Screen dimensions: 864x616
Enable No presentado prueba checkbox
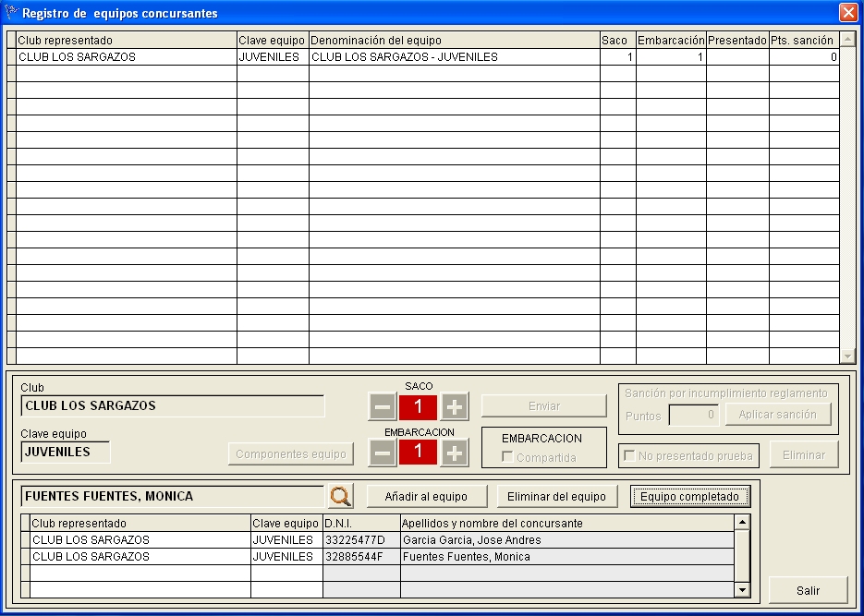tap(629, 455)
